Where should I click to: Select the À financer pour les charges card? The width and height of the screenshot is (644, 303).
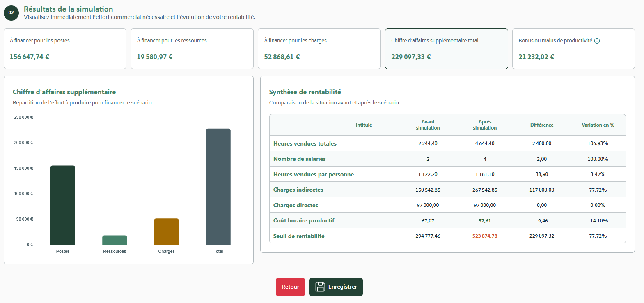[x=319, y=49]
